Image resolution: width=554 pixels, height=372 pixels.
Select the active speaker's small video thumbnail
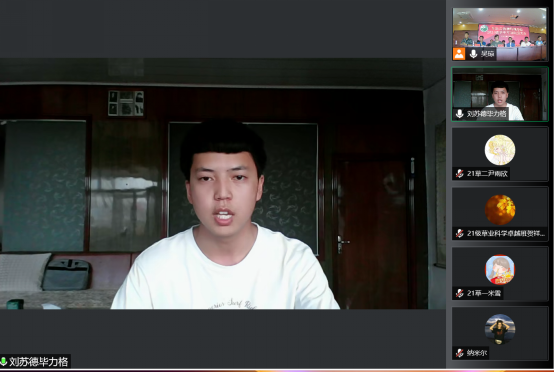click(x=500, y=94)
